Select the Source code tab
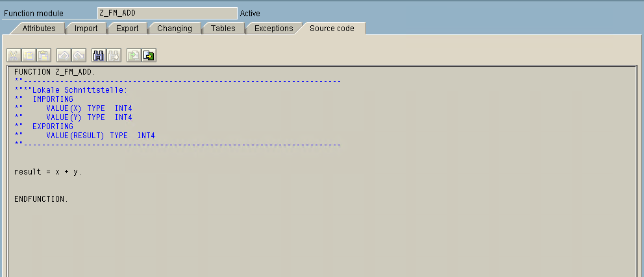The image size is (644, 277). [332, 29]
